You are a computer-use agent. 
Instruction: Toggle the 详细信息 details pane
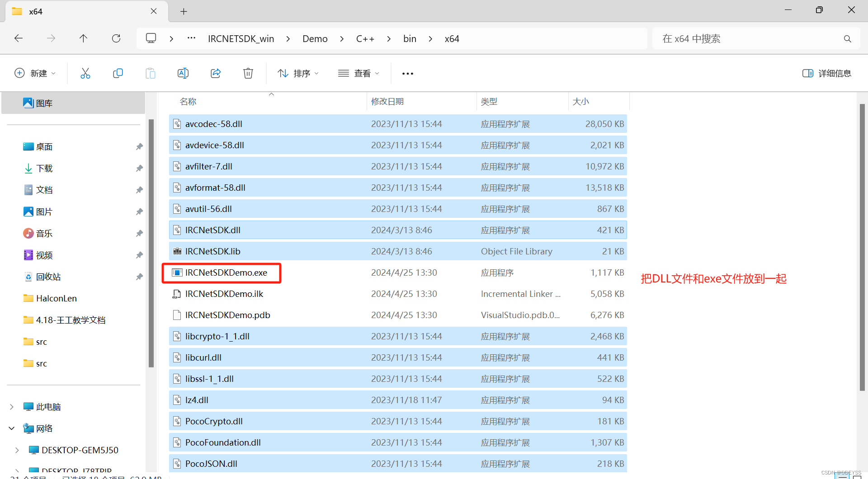[827, 73]
